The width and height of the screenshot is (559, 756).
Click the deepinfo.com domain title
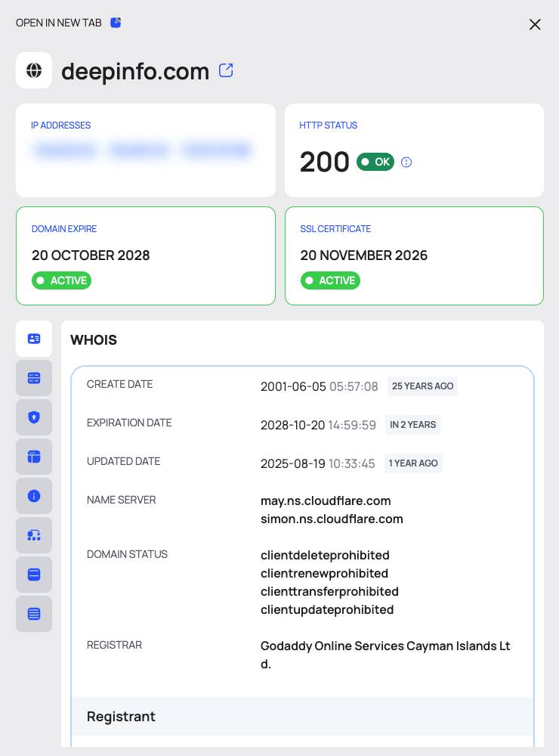coord(135,71)
